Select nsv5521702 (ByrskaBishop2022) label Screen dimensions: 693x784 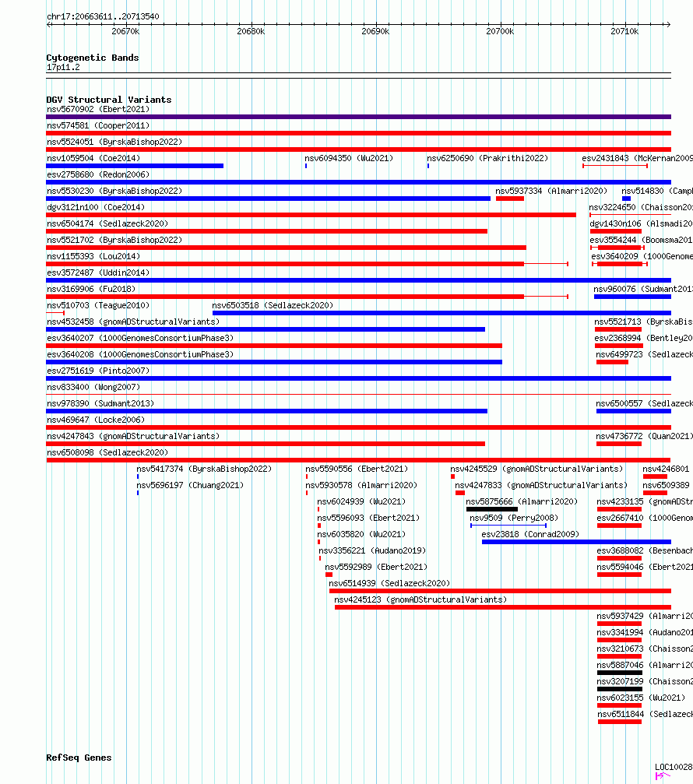coord(114,240)
